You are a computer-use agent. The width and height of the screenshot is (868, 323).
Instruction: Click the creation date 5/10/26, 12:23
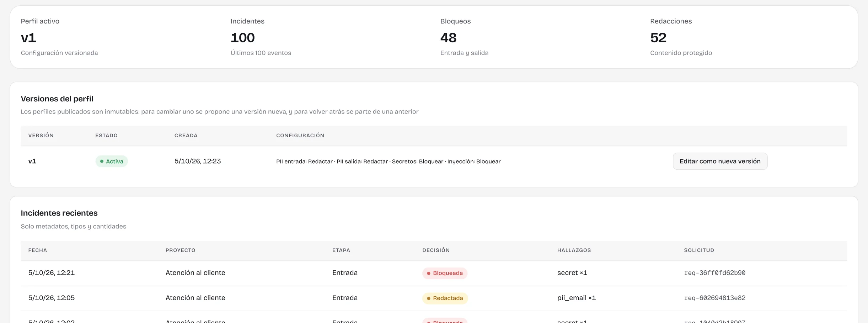tap(198, 161)
